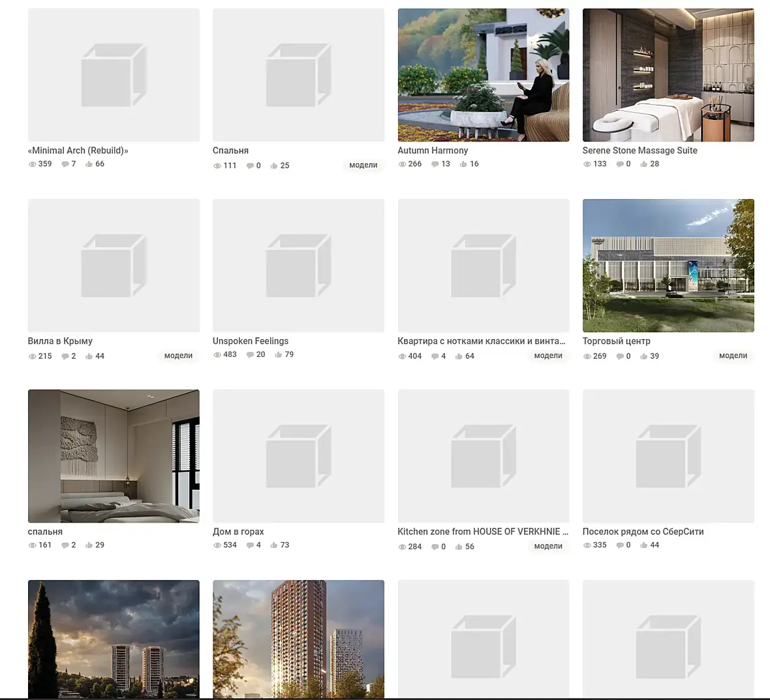Open the red high-rise tower thumbnail
The height and width of the screenshot is (700, 770).
[x=299, y=639]
